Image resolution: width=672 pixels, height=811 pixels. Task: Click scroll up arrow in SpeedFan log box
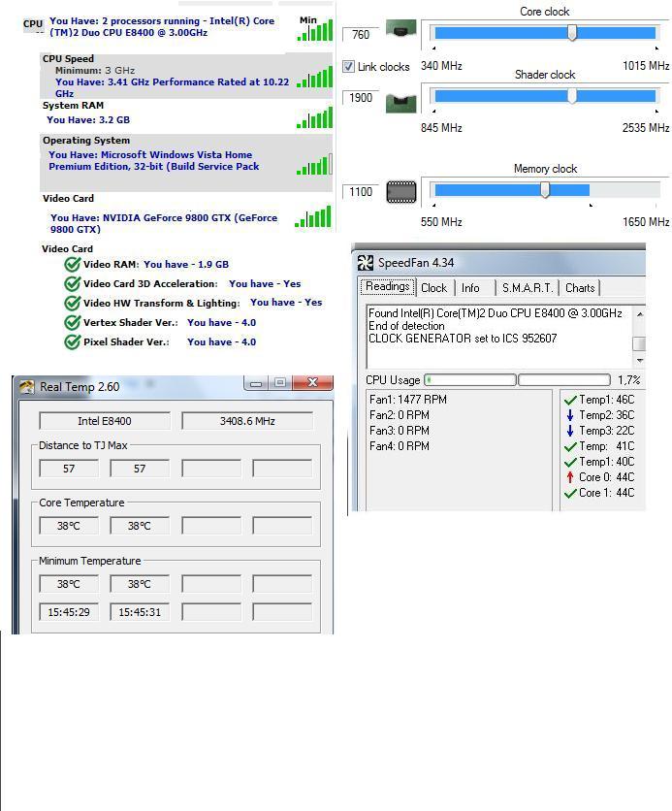coord(640,314)
